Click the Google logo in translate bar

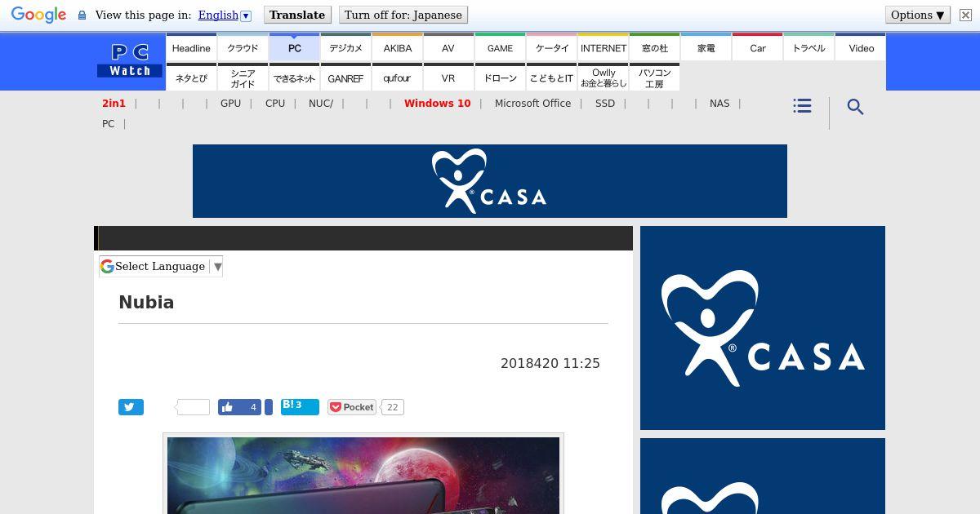(x=38, y=15)
